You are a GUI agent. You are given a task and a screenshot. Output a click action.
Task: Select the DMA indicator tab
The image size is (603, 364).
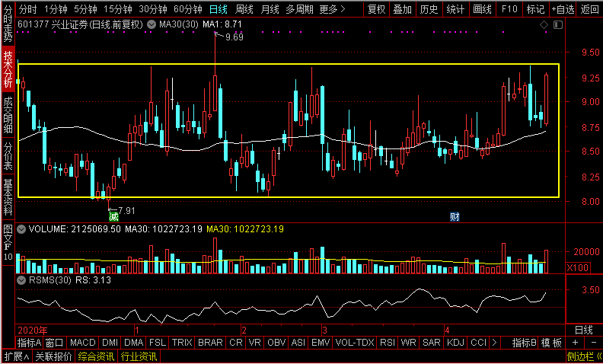click(134, 342)
